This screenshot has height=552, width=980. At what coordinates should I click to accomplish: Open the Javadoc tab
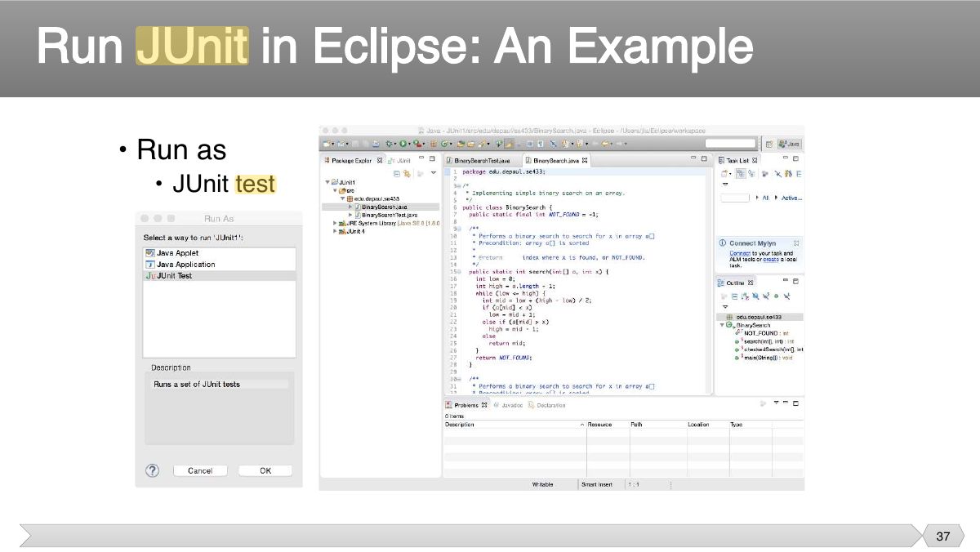(x=508, y=405)
